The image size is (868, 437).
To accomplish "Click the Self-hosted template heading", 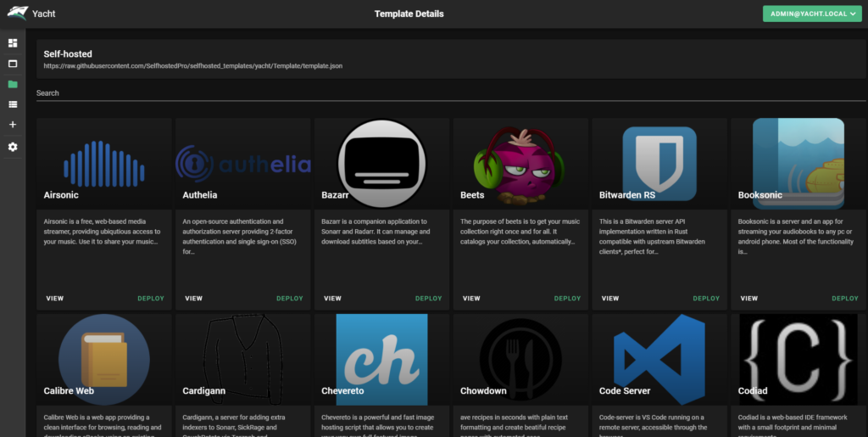I will (x=68, y=53).
